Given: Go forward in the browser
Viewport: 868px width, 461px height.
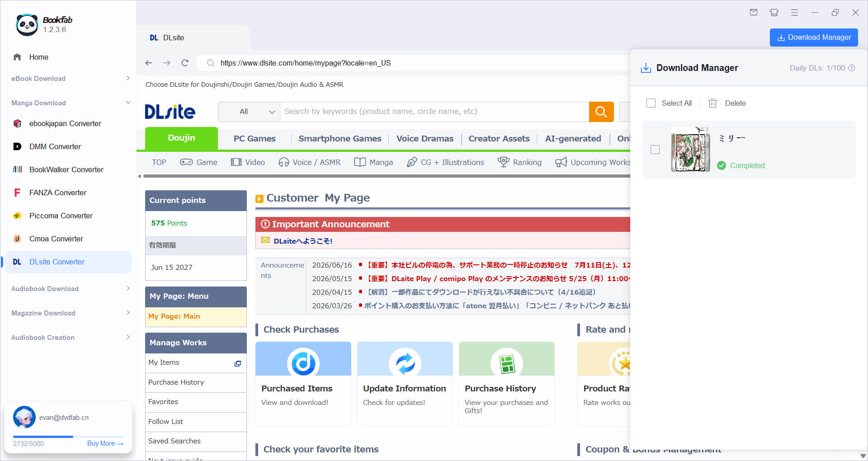Looking at the screenshot, I should tap(167, 63).
